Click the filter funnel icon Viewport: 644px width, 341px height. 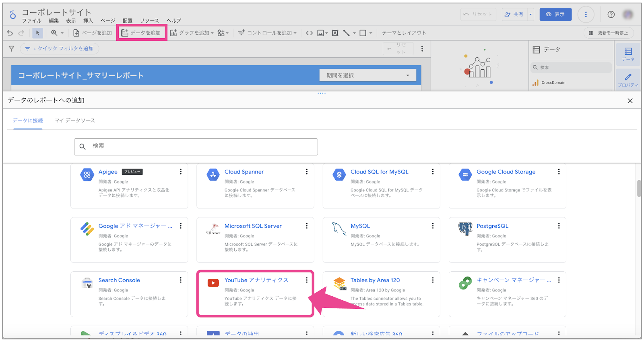11,49
